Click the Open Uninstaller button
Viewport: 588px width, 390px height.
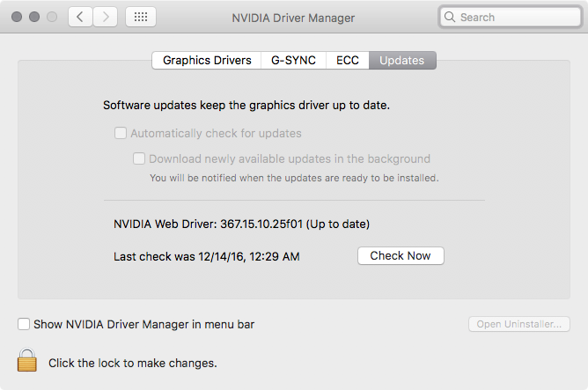(518, 324)
